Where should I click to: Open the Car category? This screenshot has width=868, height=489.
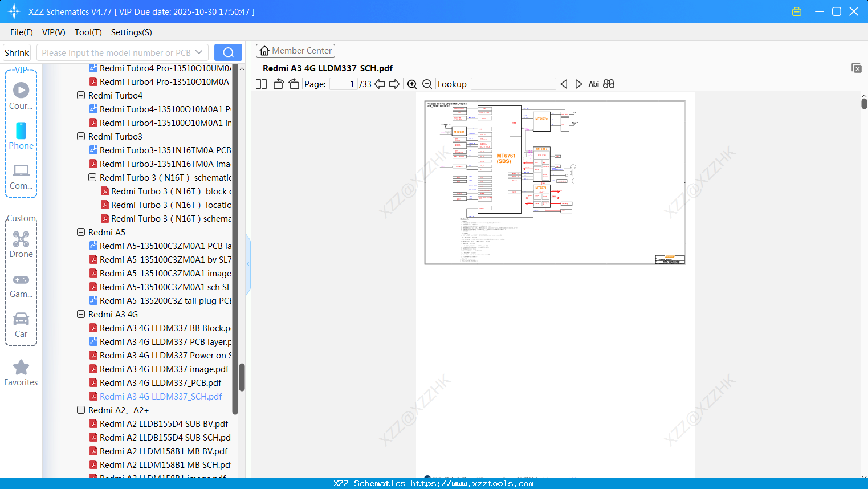point(21,319)
